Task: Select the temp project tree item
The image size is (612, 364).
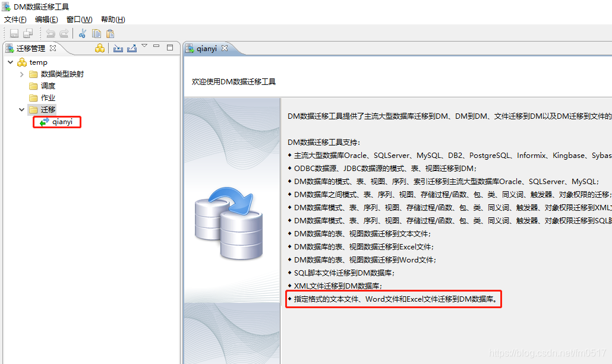Action: 38,62
